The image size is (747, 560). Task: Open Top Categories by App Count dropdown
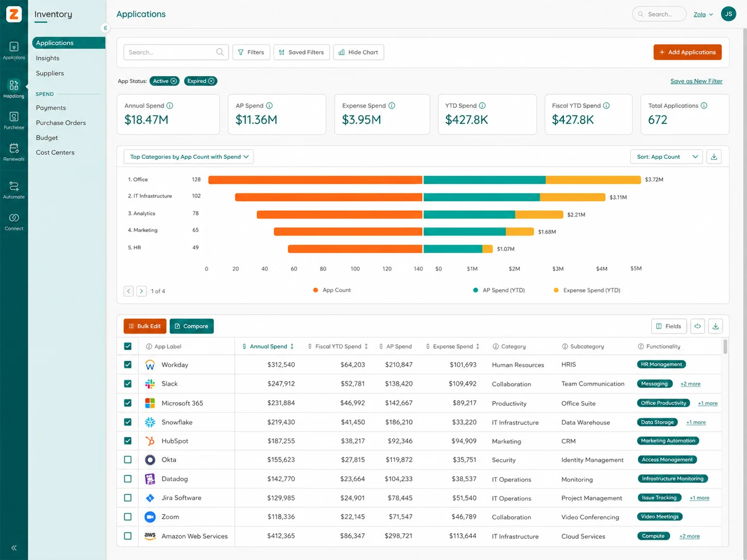point(189,157)
